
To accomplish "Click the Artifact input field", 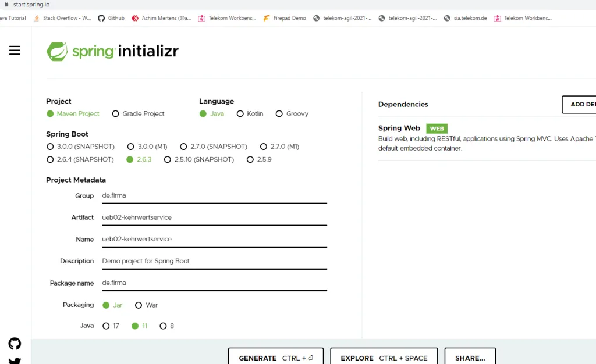I will click(214, 217).
